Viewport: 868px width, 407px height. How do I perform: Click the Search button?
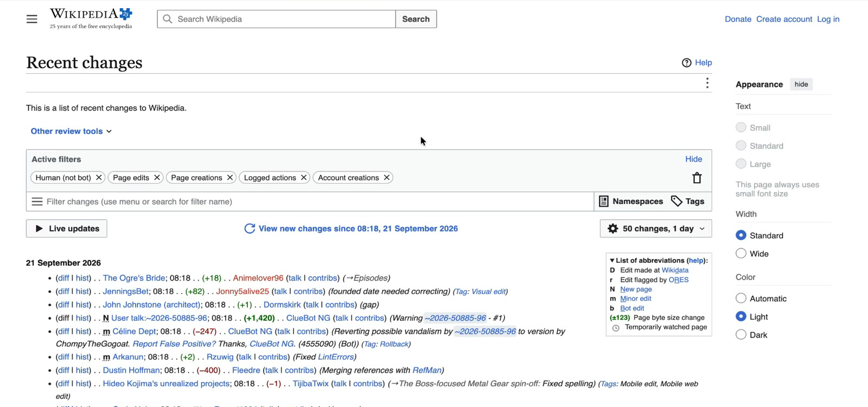pyautogui.click(x=416, y=19)
